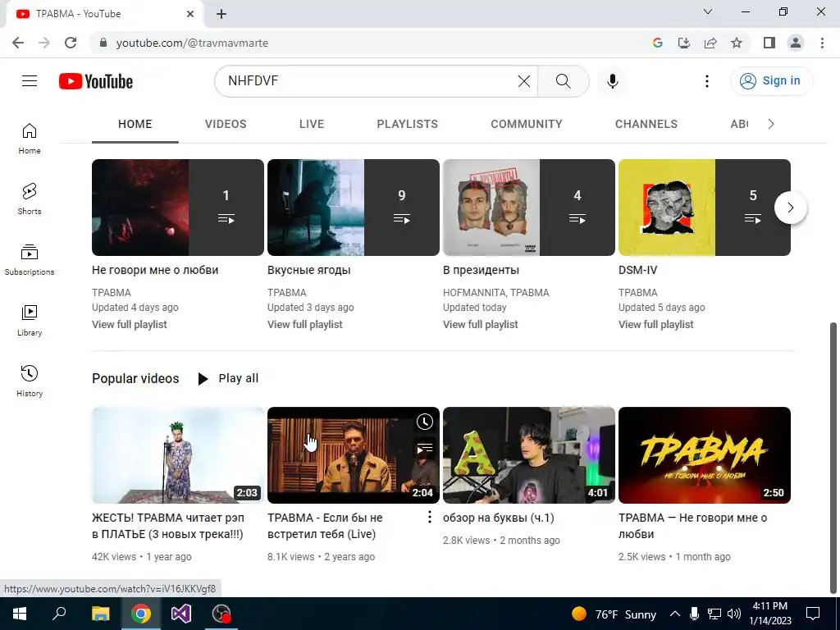View full playlist for В президенты
The width and height of the screenshot is (840, 630).
(481, 325)
